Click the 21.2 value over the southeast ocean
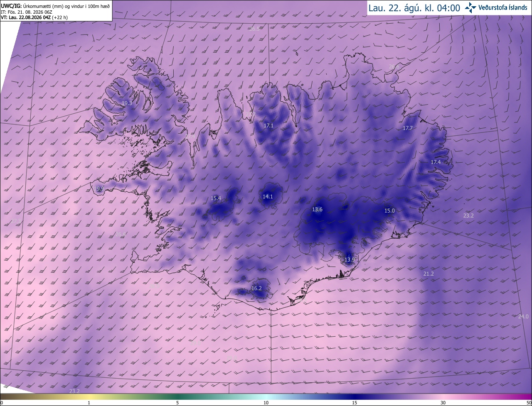Image resolution: width=532 pixels, height=406 pixels. click(429, 274)
